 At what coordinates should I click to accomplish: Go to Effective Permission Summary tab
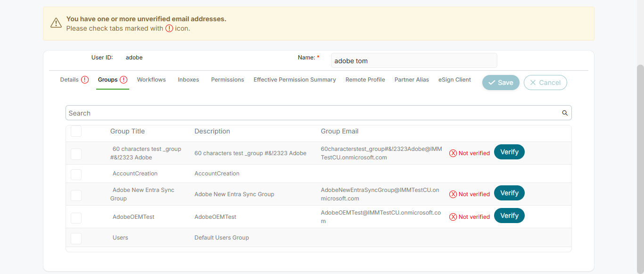pyautogui.click(x=295, y=80)
